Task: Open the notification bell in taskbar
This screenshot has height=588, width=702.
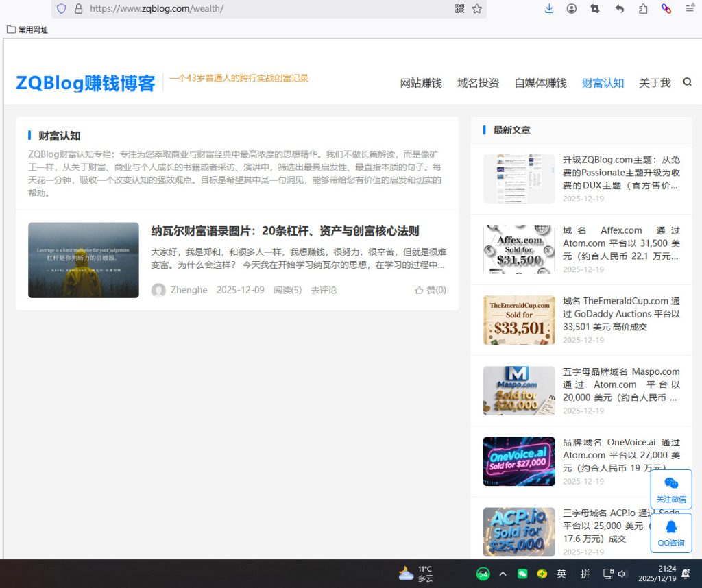Action: coord(686,574)
